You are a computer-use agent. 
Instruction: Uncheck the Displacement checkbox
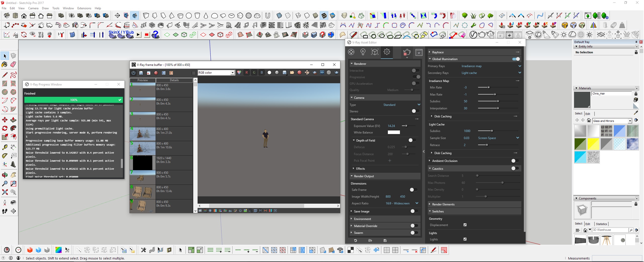[465, 225]
